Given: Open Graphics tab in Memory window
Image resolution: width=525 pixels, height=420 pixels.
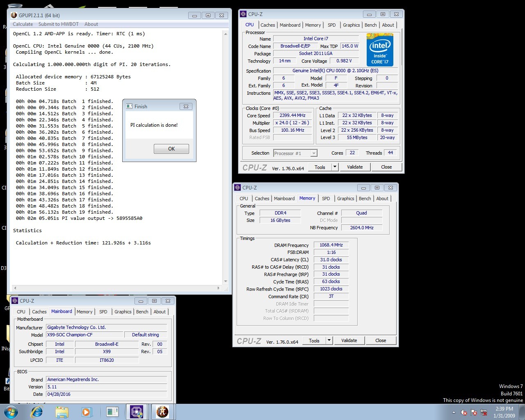Looking at the screenshot, I should tap(346, 199).
